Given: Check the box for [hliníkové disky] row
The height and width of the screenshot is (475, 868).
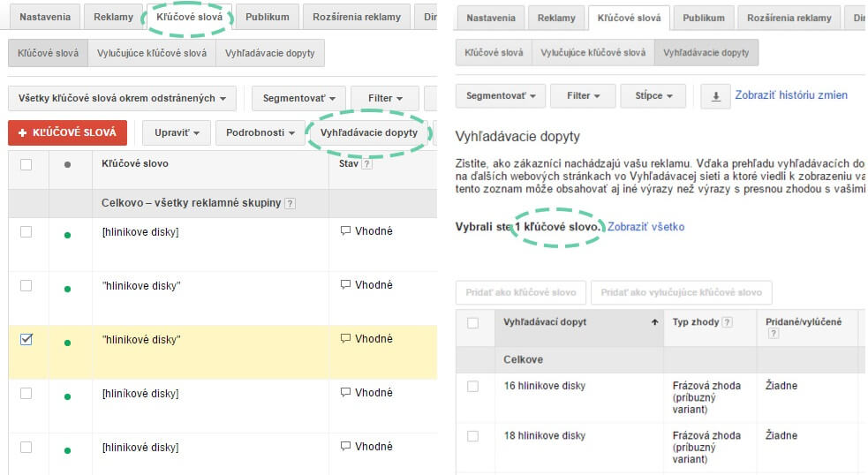Looking at the screenshot, I should pyautogui.click(x=26, y=393).
